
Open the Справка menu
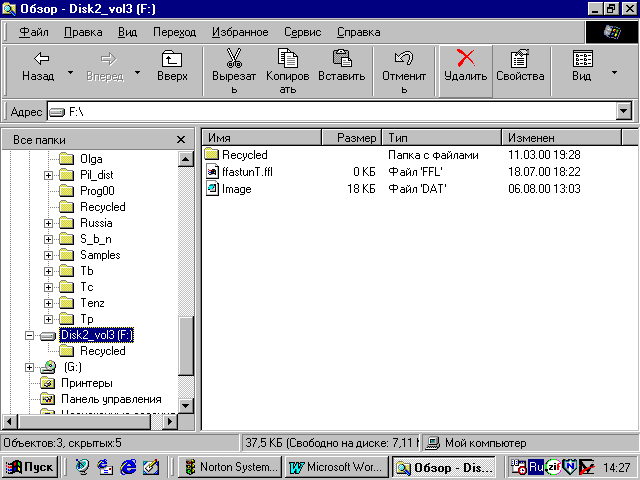click(x=358, y=32)
